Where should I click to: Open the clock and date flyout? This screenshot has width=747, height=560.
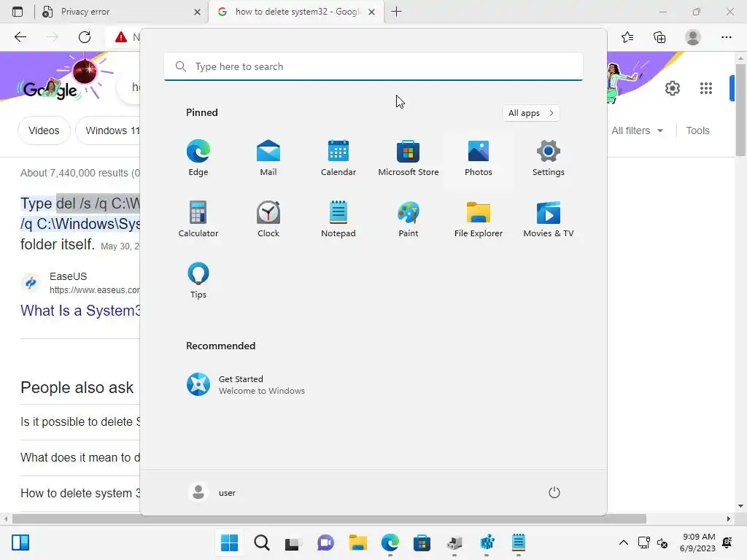(x=697, y=542)
